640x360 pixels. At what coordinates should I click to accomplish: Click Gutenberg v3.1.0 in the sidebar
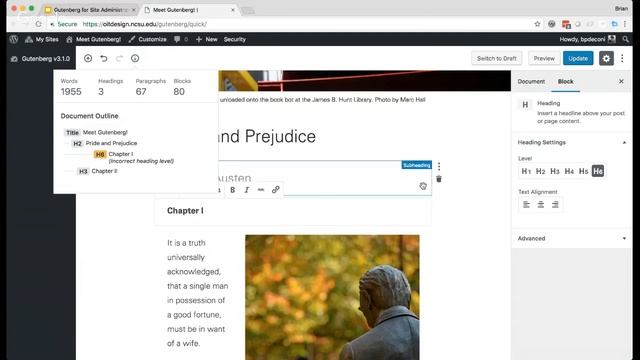click(x=40, y=59)
